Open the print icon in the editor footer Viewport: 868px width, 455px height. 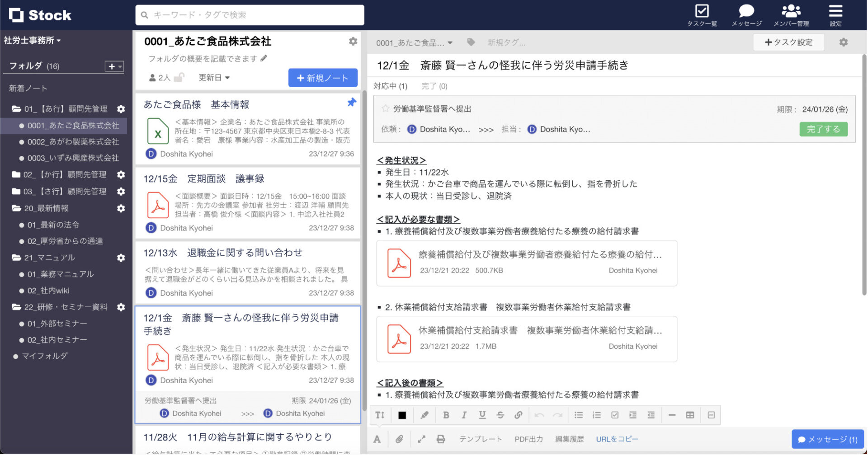click(441, 439)
